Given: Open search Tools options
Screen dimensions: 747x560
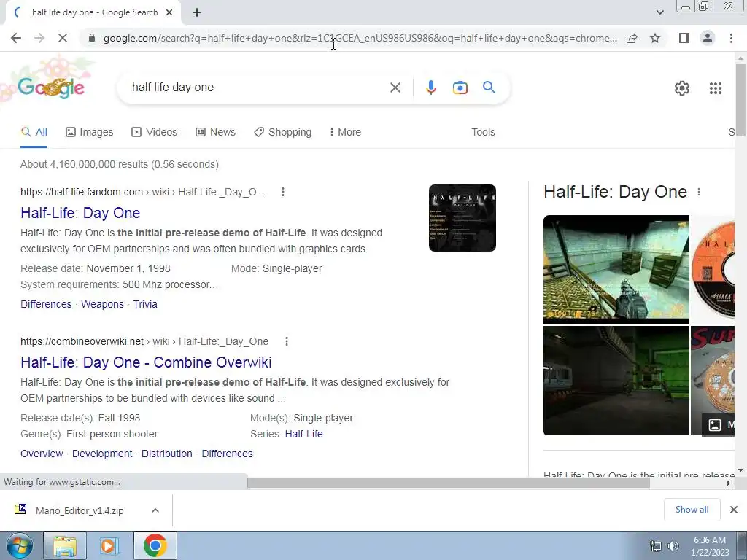Looking at the screenshot, I should (x=483, y=133).
